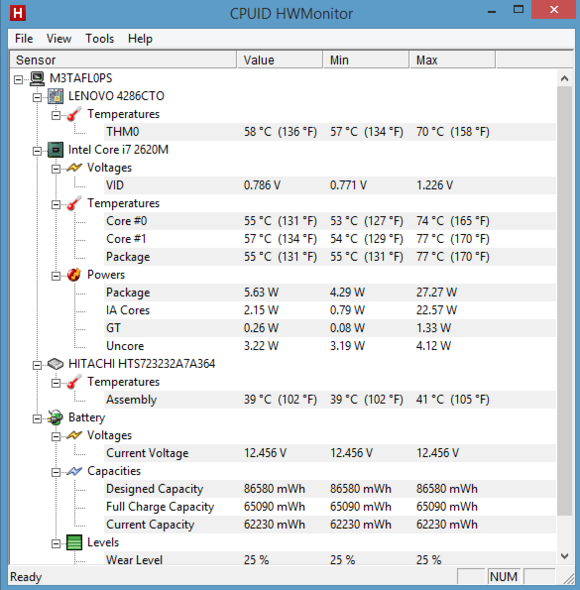The width and height of the screenshot is (580, 590).
Task: Open the Help menu
Action: click(x=140, y=38)
